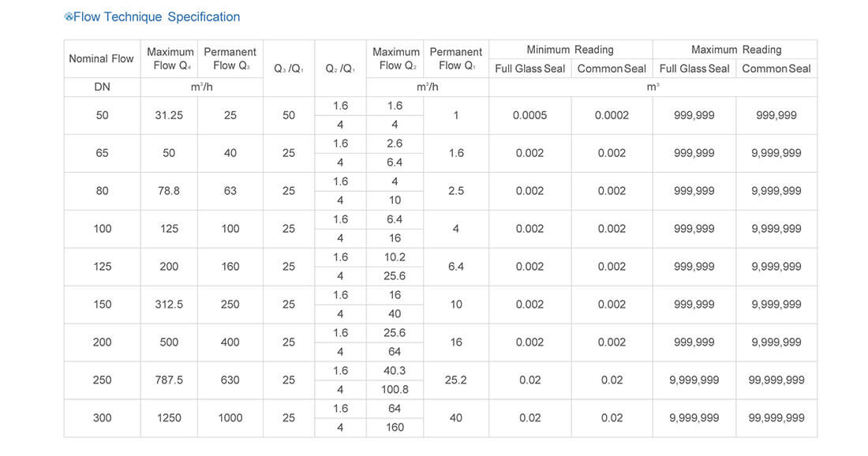Click the 31.25 maximum flow value
This screenshot has width=868, height=456.
(169, 115)
